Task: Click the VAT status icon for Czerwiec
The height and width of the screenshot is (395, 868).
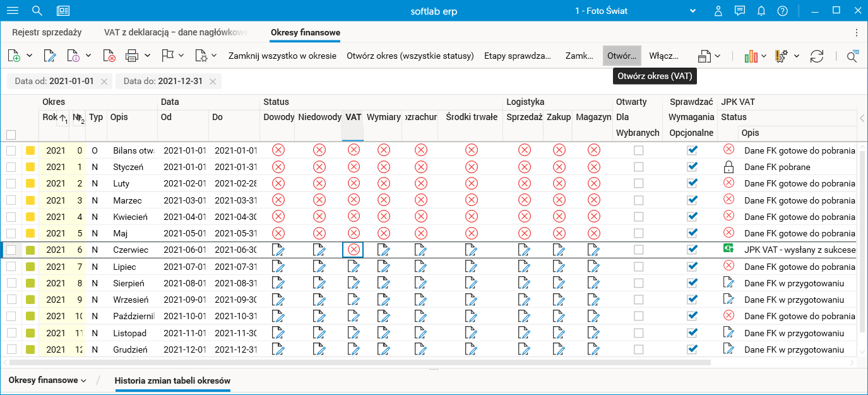Action: pos(354,250)
